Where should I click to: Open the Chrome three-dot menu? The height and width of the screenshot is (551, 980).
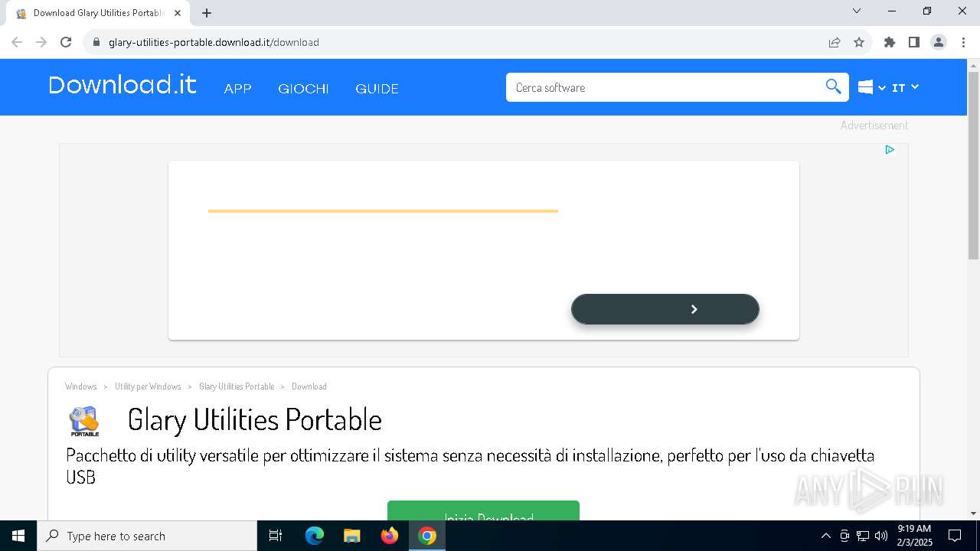(x=962, y=42)
